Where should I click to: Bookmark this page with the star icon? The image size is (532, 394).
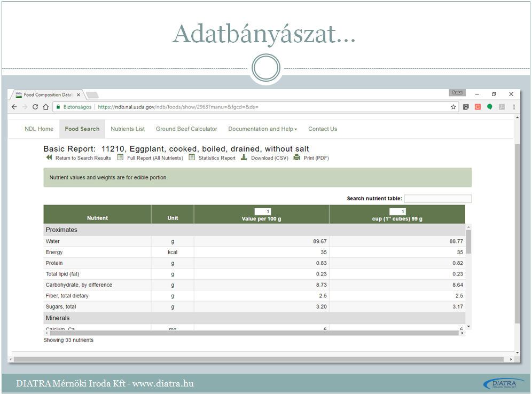point(453,107)
